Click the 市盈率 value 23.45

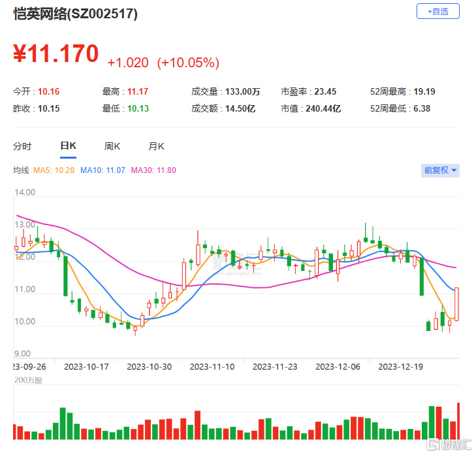point(325,91)
